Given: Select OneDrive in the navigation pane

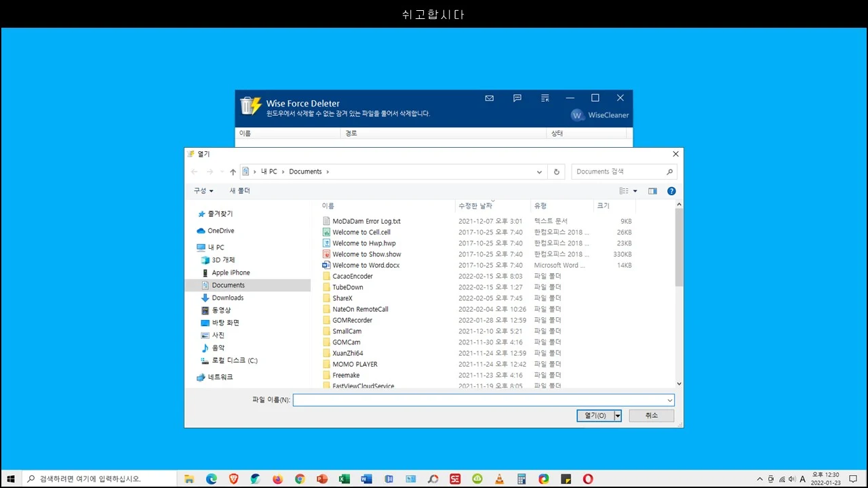Looking at the screenshot, I should [x=221, y=231].
